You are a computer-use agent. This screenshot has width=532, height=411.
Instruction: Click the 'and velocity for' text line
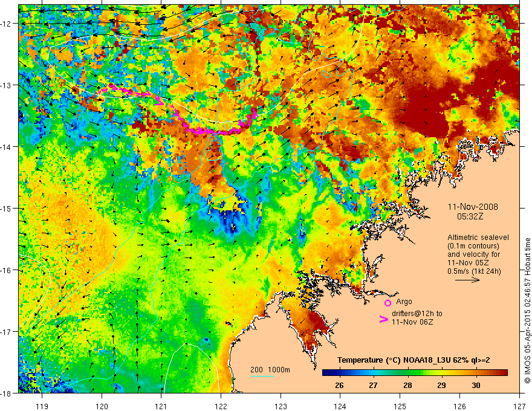coord(473,254)
